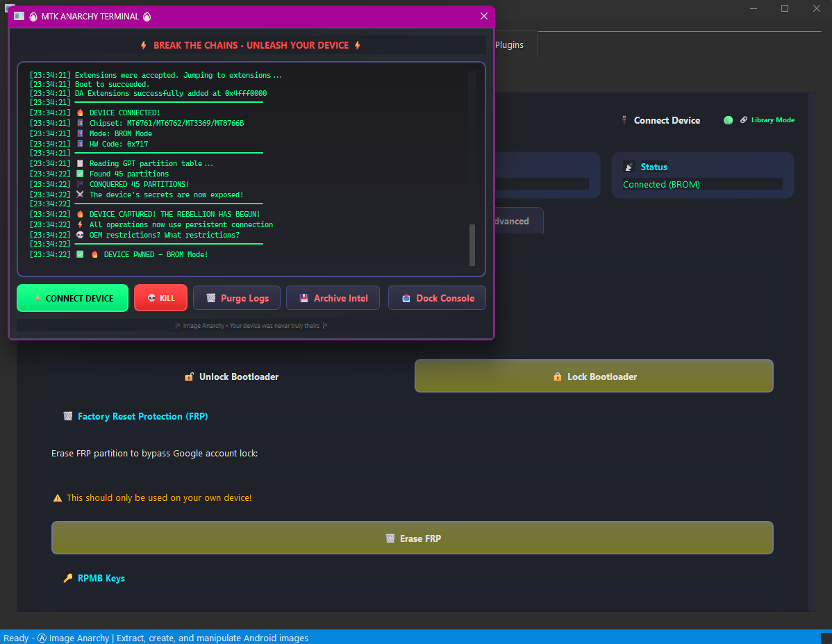Click the warning triangle above Erase FRP
This screenshot has height=644, width=832.
[x=58, y=497]
